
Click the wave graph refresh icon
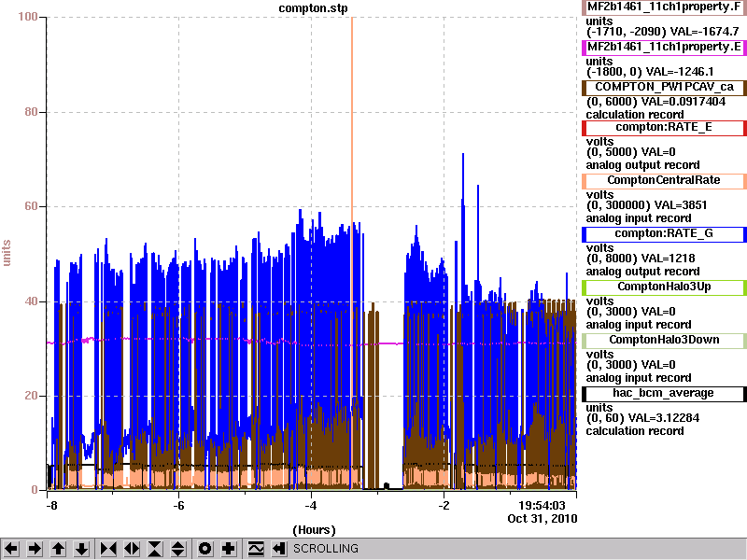[256, 549]
